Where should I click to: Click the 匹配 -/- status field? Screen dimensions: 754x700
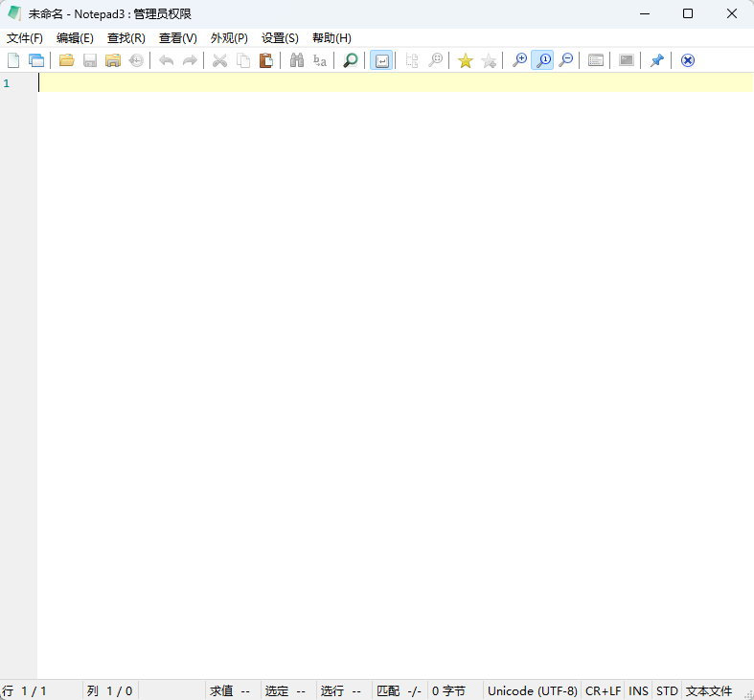point(400,690)
